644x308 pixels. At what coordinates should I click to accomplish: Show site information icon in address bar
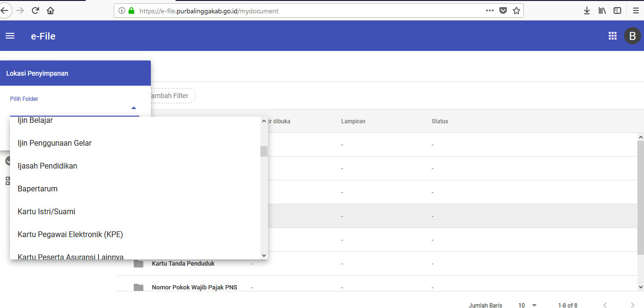[122, 10]
